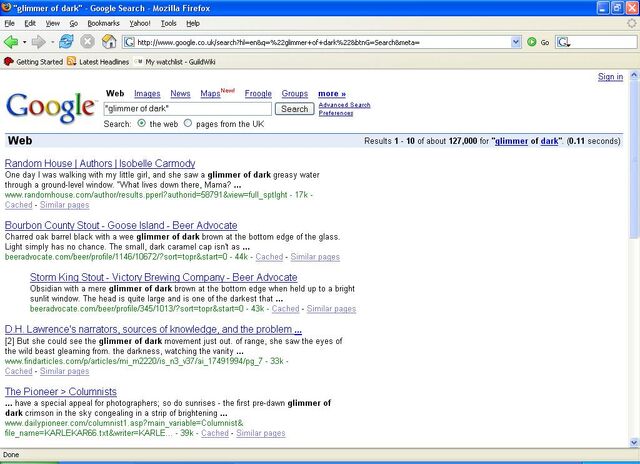Click Similar pages for Pioneer Columnists result
Screen dimensions: 640x464
260,433
